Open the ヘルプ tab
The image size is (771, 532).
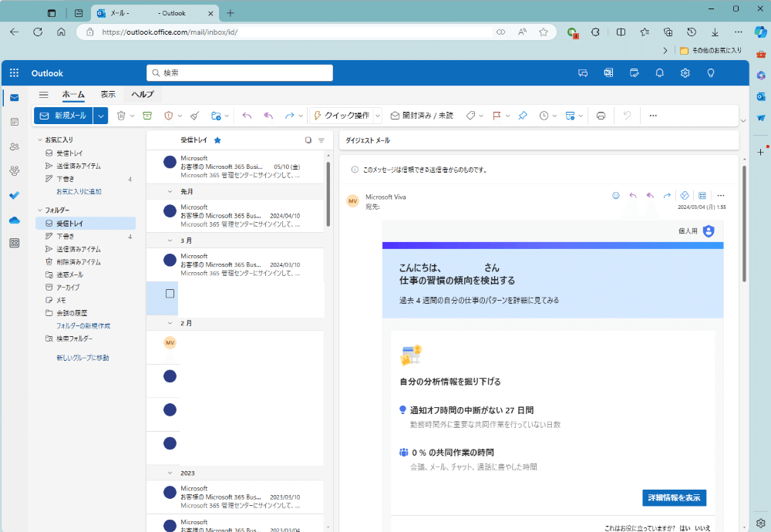(x=143, y=94)
